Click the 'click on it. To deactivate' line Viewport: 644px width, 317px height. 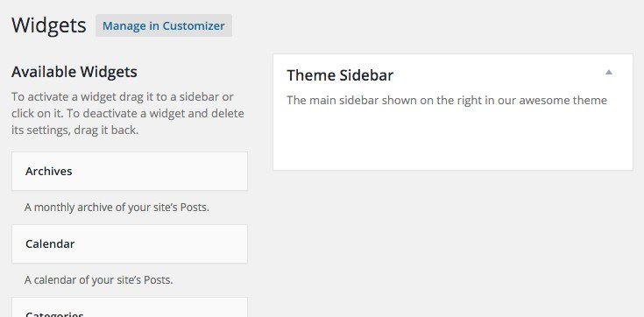click(x=128, y=114)
